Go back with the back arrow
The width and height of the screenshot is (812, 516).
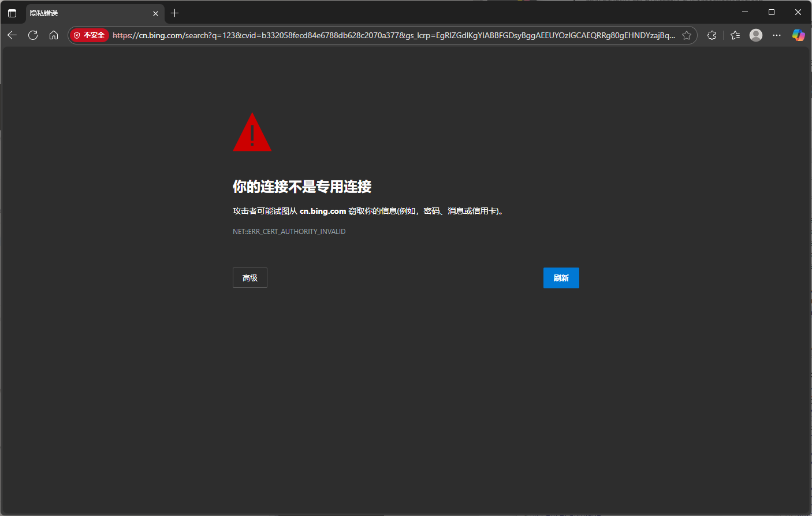pyautogui.click(x=12, y=35)
